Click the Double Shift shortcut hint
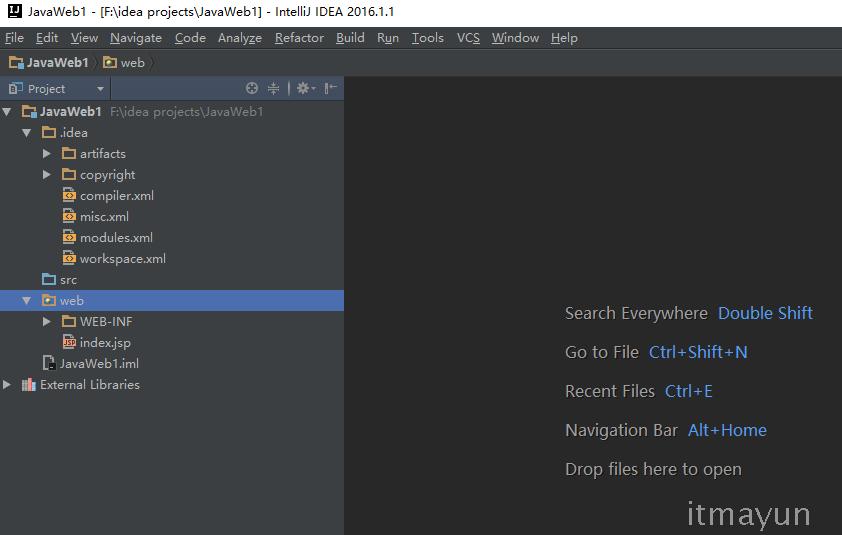 click(x=765, y=313)
